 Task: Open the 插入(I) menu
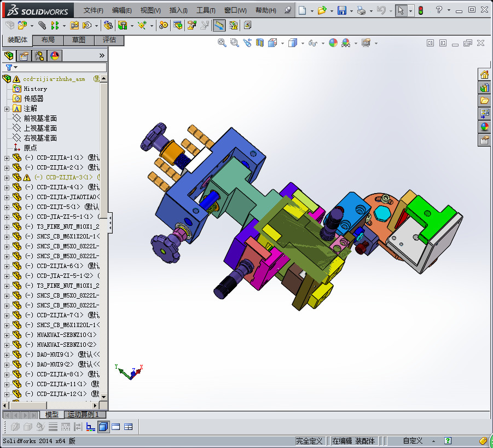point(178,10)
